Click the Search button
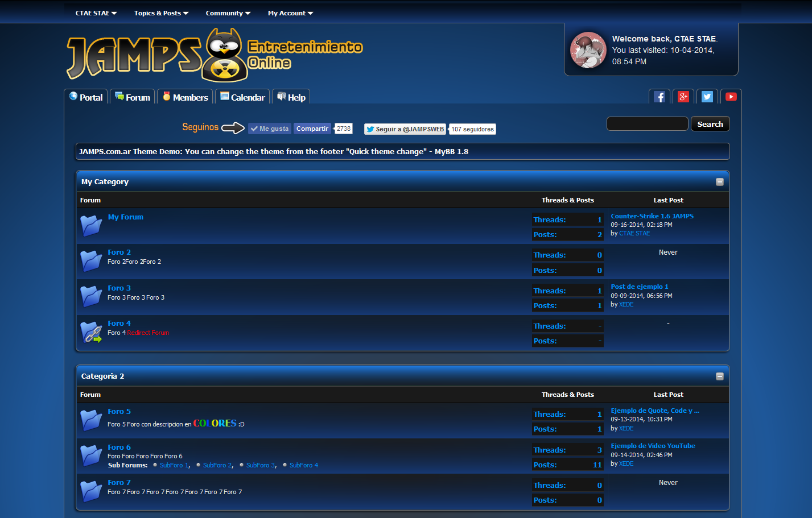 click(x=710, y=124)
